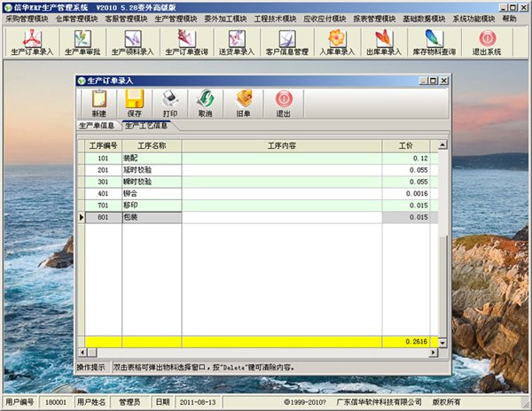Launch 生产领料录入 from the toolbar

(133, 43)
